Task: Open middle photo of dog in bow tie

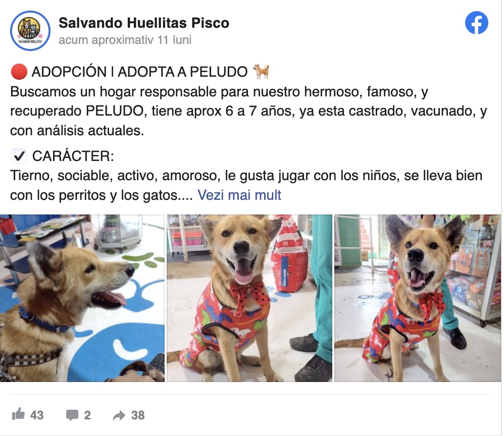Action: (x=249, y=298)
